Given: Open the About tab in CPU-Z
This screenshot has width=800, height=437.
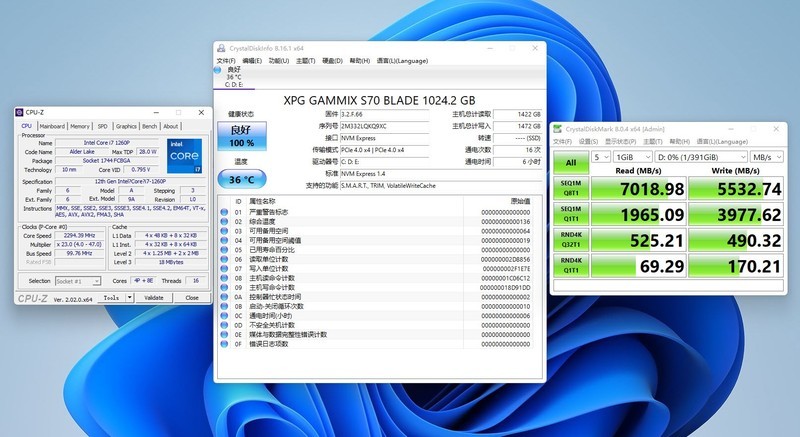Looking at the screenshot, I should tap(170, 126).
